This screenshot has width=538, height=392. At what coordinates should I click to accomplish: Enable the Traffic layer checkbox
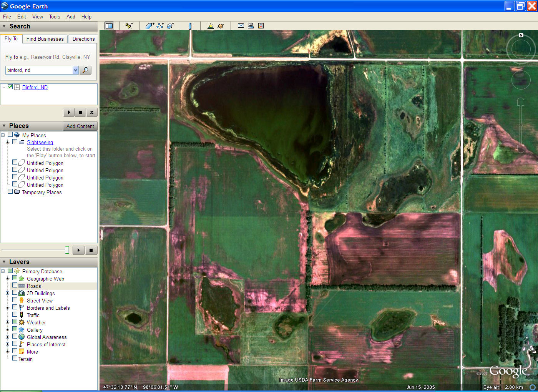[x=15, y=315]
